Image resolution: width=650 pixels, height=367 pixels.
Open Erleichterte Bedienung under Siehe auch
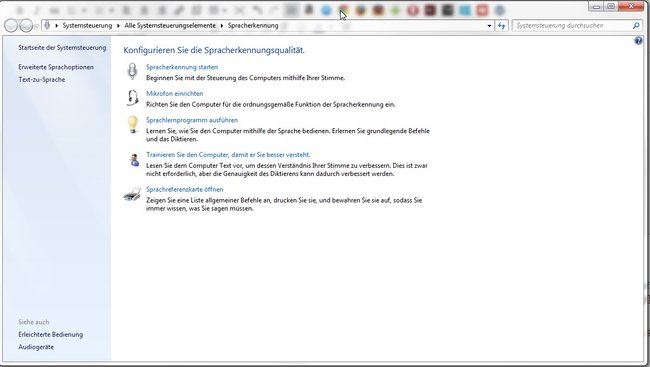click(x=51, y=335)
